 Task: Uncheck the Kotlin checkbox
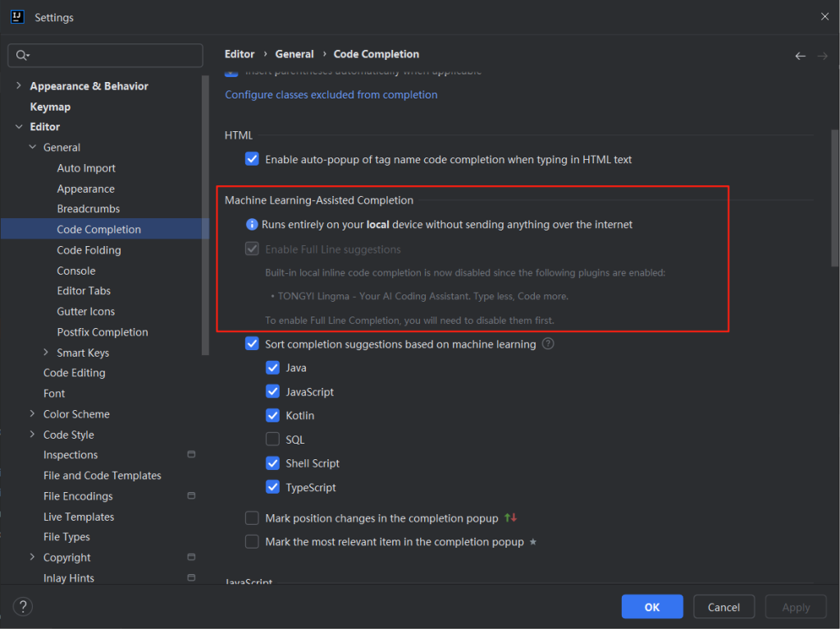(x=273, y=416)
